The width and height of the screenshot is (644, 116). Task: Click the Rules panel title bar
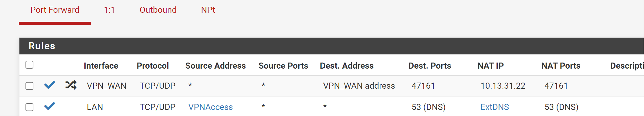[331, 46]
